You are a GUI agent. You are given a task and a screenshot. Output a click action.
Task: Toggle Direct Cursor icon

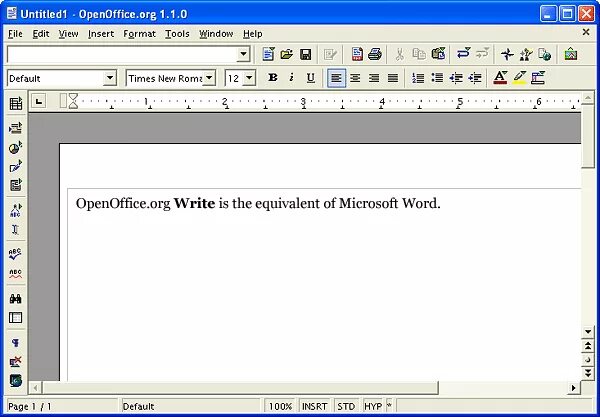[16, 230]
